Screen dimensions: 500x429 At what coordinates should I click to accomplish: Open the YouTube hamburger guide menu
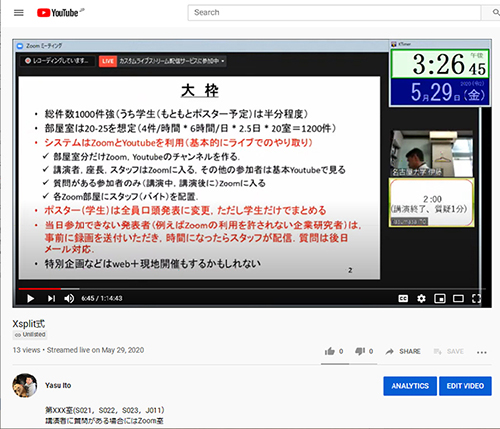pos(19,13)
